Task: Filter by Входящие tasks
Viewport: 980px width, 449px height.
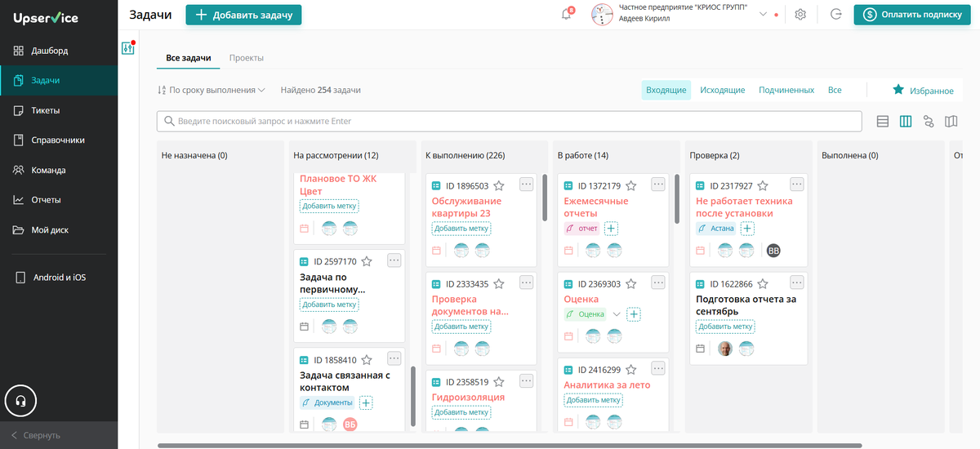Action: click(x=666, y=91)
